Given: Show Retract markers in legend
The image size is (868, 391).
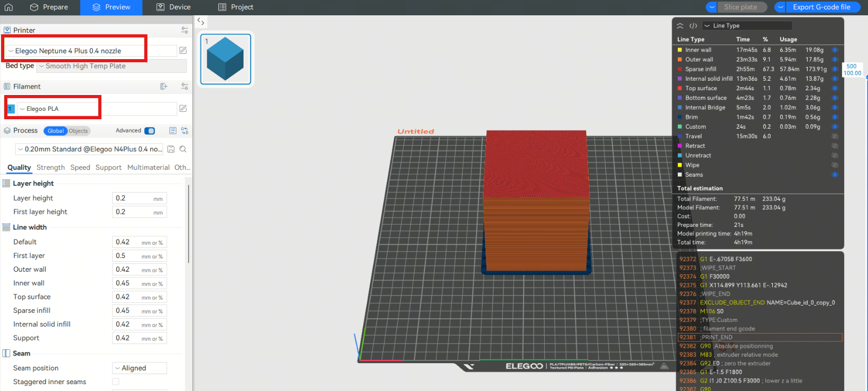Looking at the screenshot, I should (x=835, y=146).
